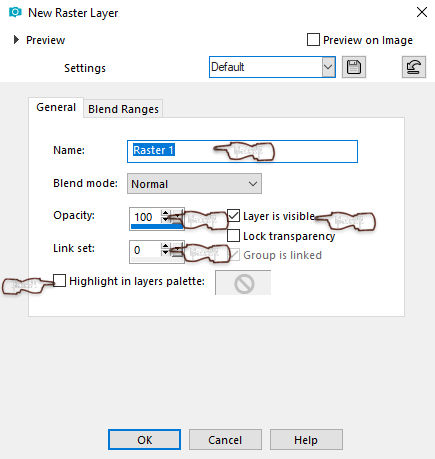
Task: Open the Settings preset Default dropdown
Action: point(272,67)
